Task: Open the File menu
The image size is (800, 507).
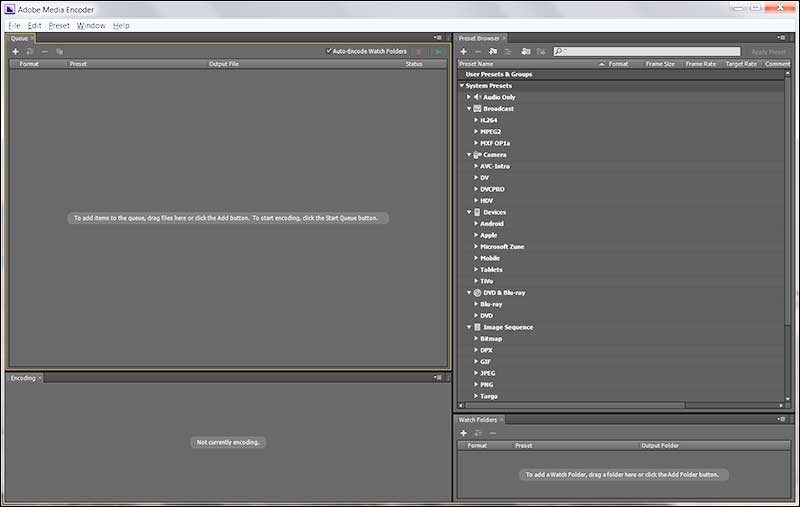Action: tap(14, 26)
